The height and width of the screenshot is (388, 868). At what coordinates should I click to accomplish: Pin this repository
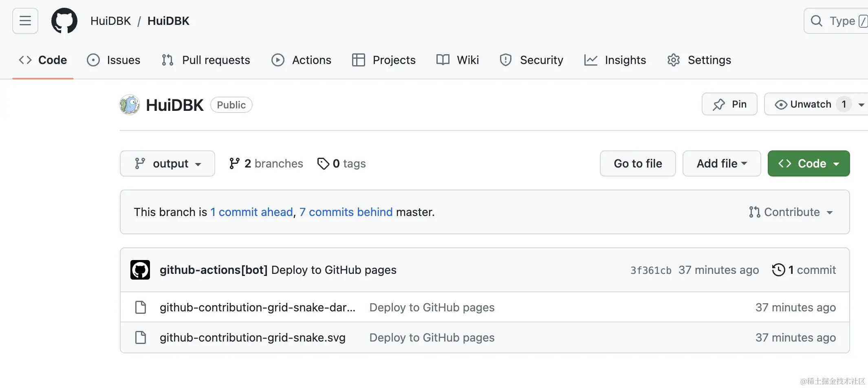pos(729,104)
